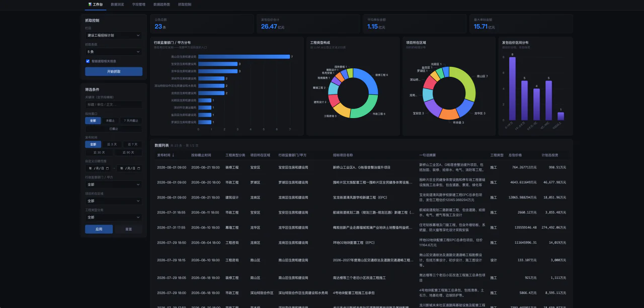Expand the 项目所在区域 filter dropdown
The height and width of the screenshot is (308, 644).
[114, 201]
